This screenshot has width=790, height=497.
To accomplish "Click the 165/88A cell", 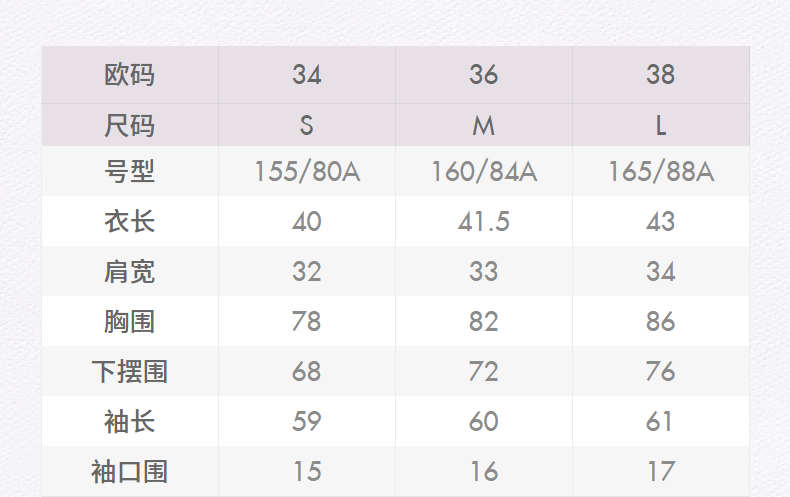I will pyautogui.click(x=661, y=172).
